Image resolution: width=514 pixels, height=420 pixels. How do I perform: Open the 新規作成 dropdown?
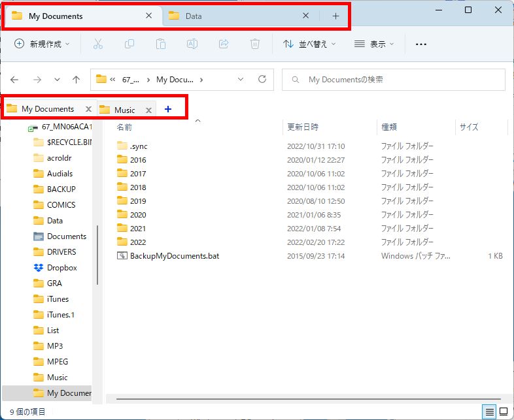(x=43, y=44)
